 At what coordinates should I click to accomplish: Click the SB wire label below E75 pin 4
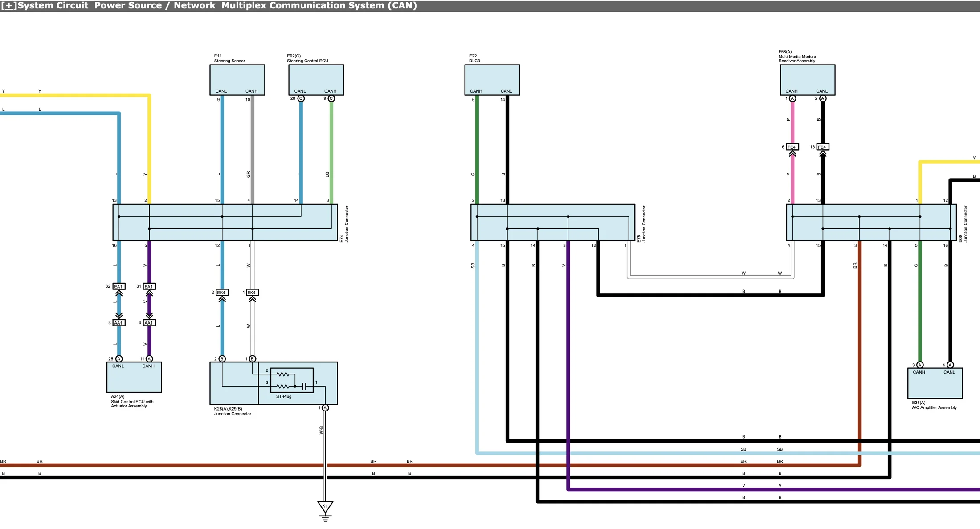coord(473,265)
